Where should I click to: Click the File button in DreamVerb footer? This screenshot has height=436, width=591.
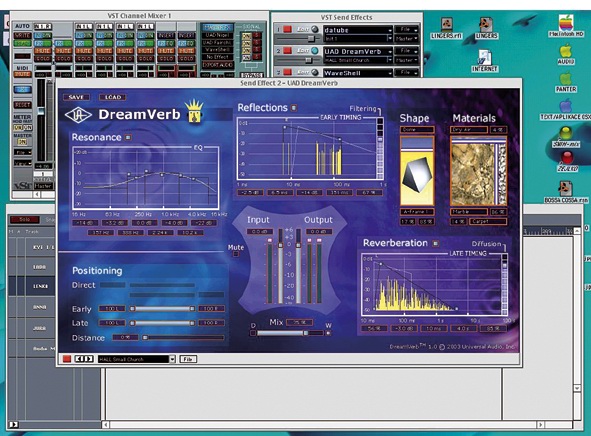coord(188,359)
